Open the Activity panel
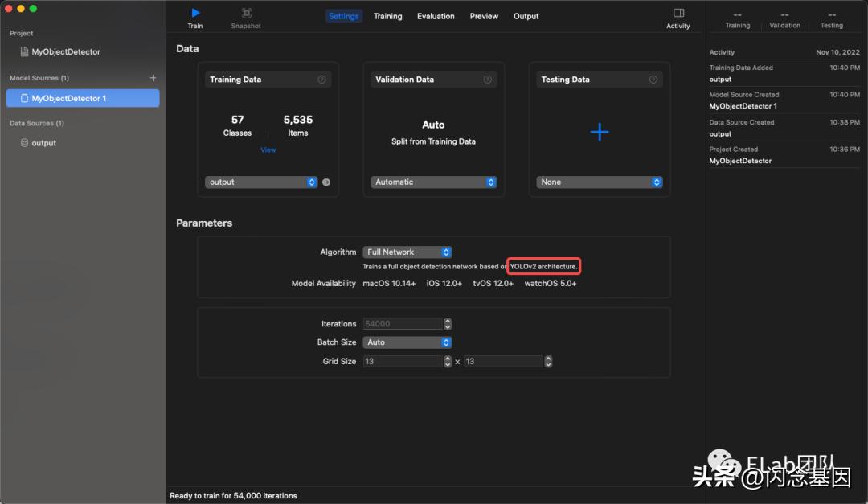 coord(678,18)
